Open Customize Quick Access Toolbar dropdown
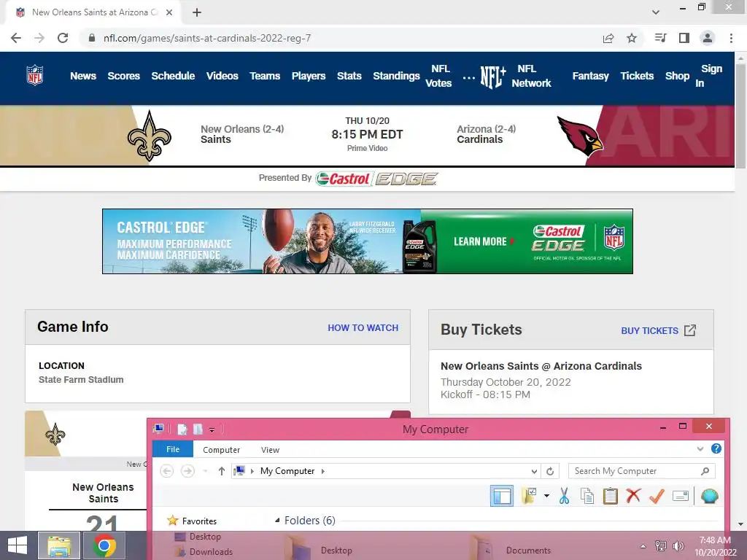Image resolution: width=747 pixels, height=560 pixels. tap(212, 430)
